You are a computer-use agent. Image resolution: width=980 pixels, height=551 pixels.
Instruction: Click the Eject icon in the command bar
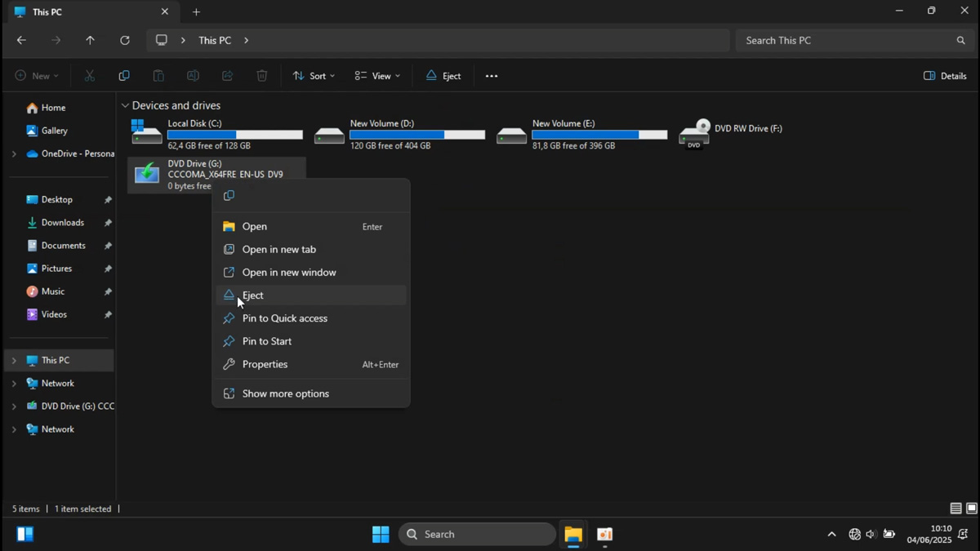pos(443,75)
